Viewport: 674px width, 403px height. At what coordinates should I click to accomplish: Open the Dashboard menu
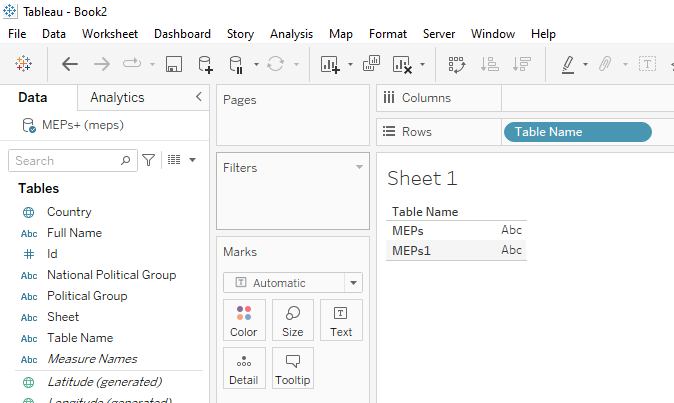pyautogui.click(x=182, y=34)
